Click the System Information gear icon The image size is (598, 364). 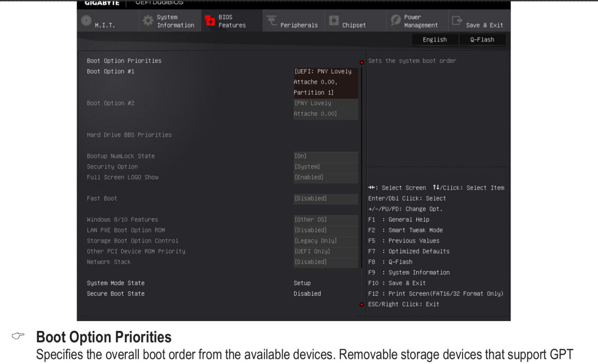pos(148,21)
